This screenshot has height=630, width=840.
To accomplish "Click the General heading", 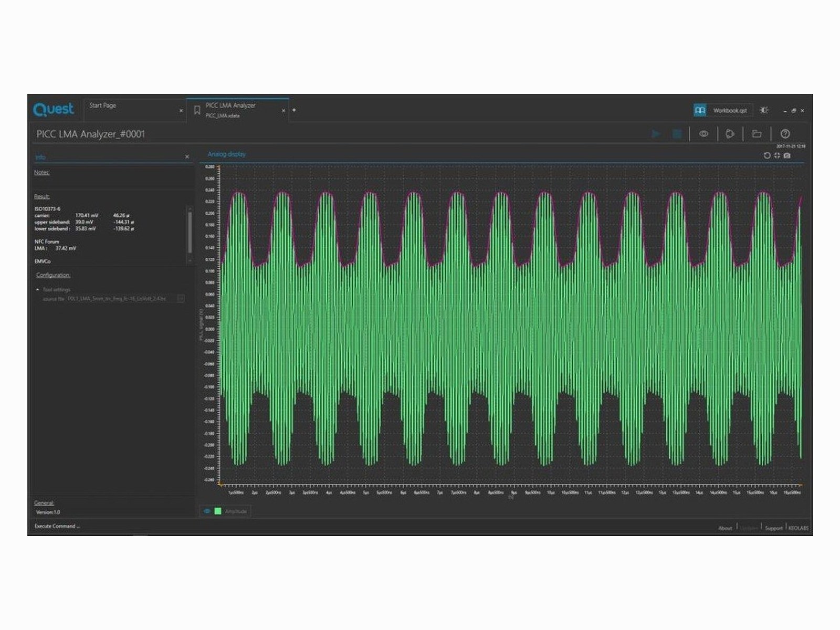I will pyautogui.click(x=44, y=503).
